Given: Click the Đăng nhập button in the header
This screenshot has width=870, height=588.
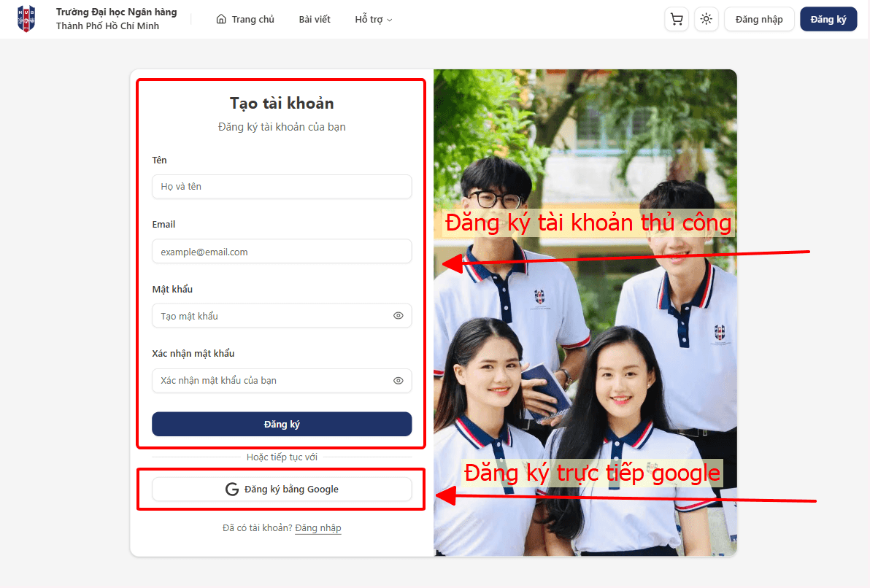Looking at the screenshot, I should (x=759, y=19).
